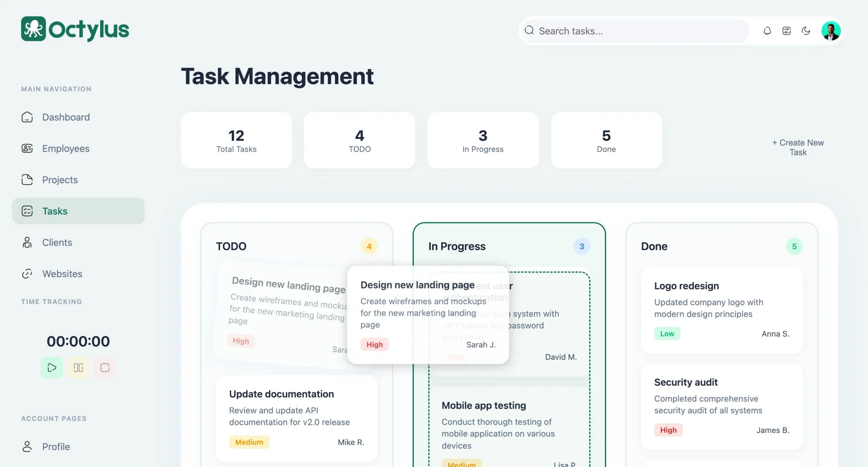Pause the time tracker
Viewport: 868px width, 467px height.
point(78,367)
